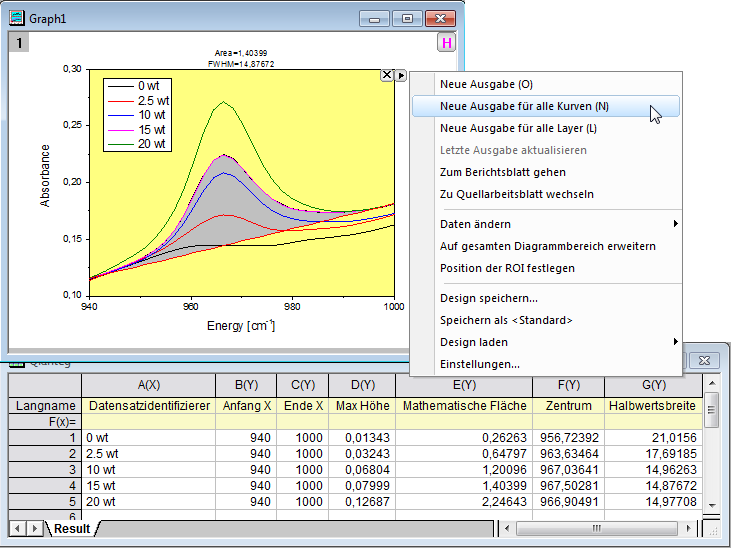Select column header F(Y)
Image resolution: width=731 pixels, height=548 pixels.
569,385
